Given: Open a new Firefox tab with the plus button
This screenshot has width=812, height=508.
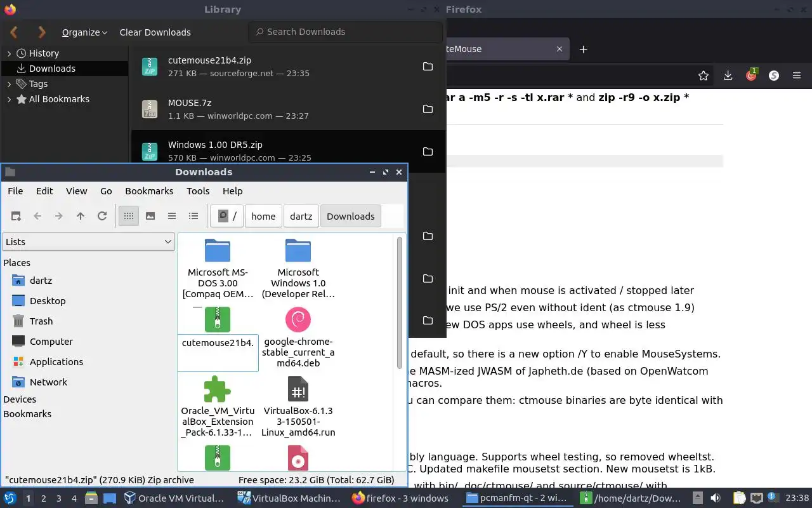Looking at the screenshot, I should pos(584,49).
